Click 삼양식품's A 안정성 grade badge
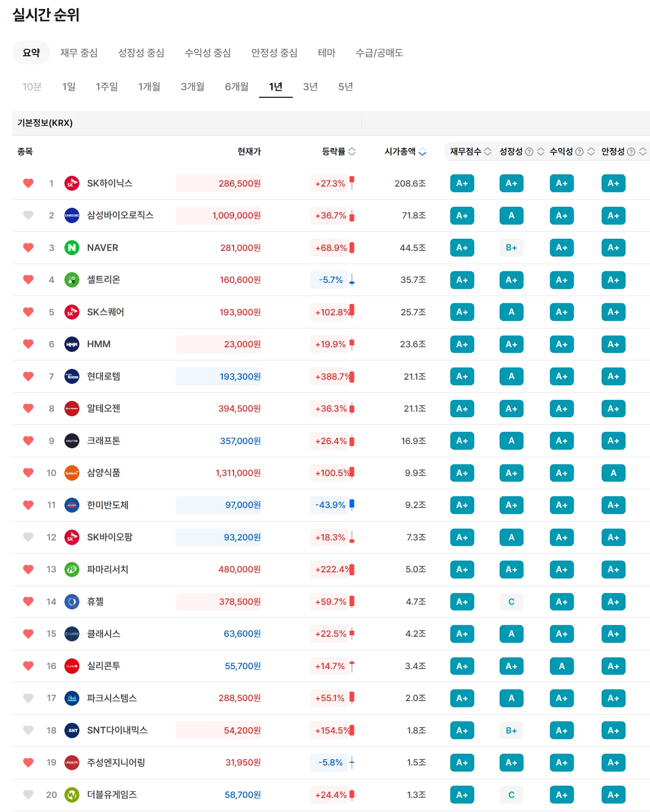The image size is (650, 812). tap(613, 473)
